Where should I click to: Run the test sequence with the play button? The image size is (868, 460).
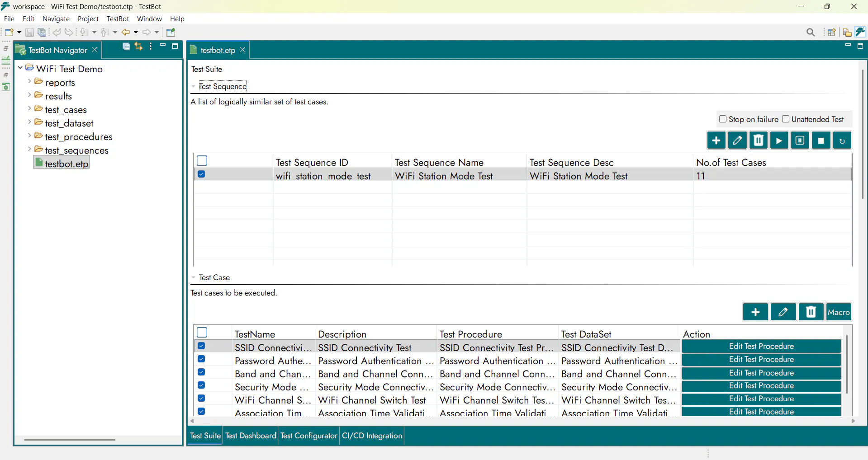[779, 141]
